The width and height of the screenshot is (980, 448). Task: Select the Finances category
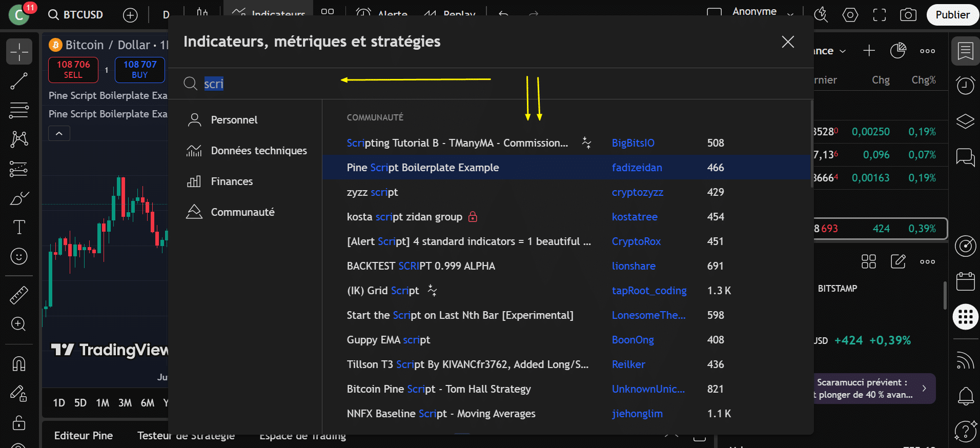pyautogui.click(x=245, y=181)
